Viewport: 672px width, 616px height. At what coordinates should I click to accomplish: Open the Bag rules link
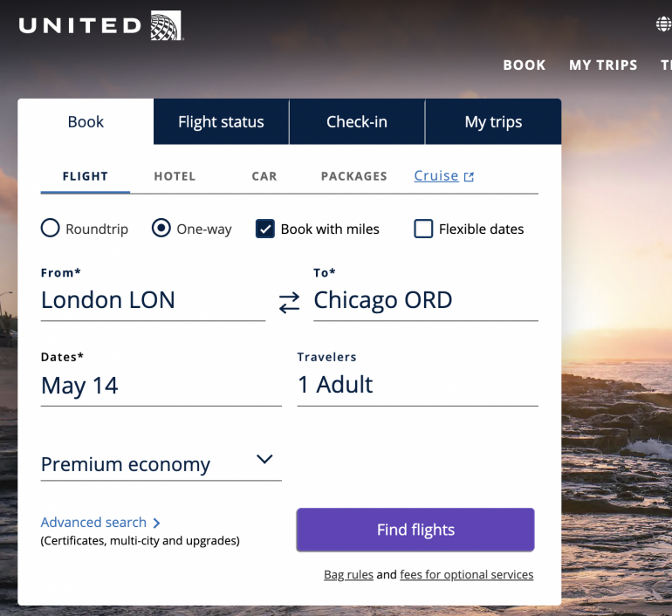[348, 575]
